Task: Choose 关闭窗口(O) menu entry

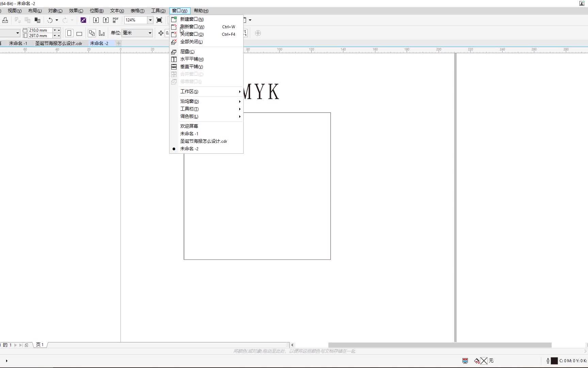Action: pos(206,34)
